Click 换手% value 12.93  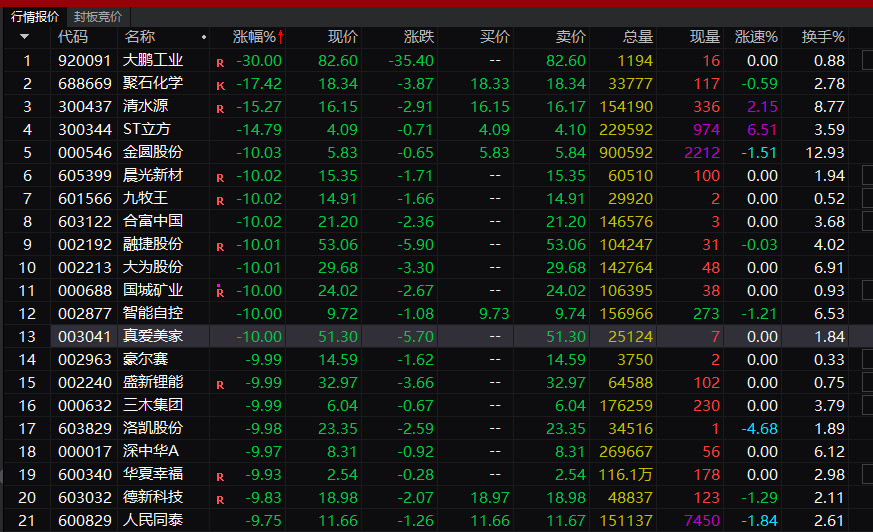click(x=825, y=152)
